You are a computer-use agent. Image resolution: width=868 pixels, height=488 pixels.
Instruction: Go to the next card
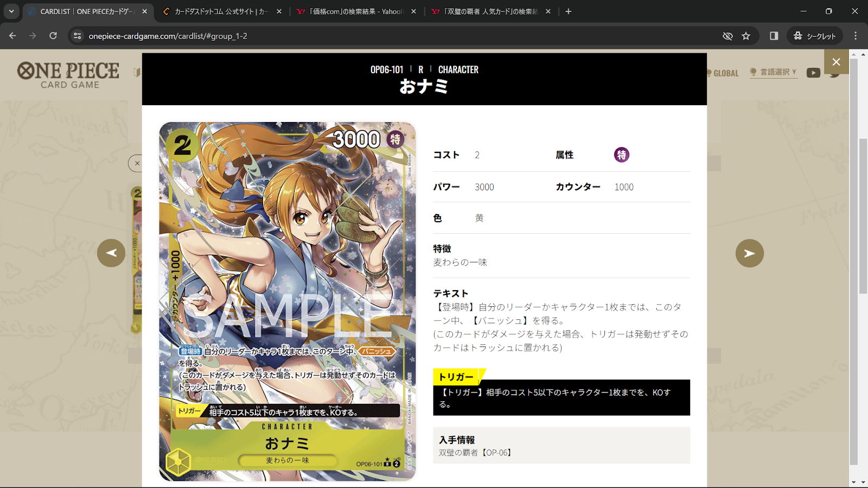click(x=750, y=253)
